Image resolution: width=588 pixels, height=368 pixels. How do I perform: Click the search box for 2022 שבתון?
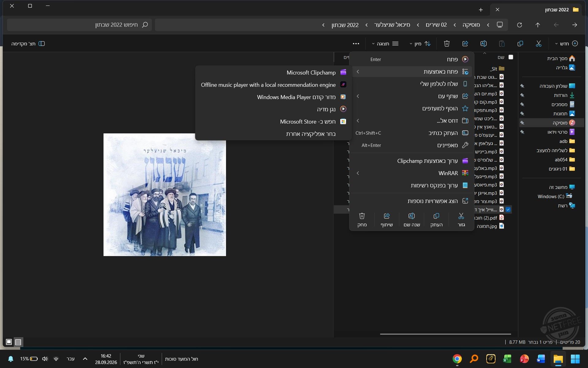[79, 25]
